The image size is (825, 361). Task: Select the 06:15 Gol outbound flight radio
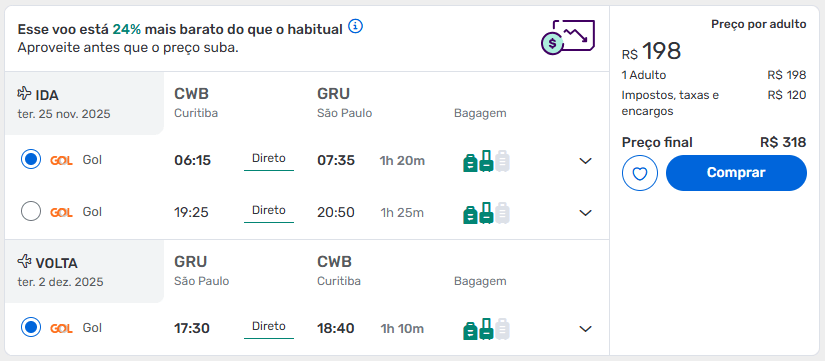(x=31, y=159)
